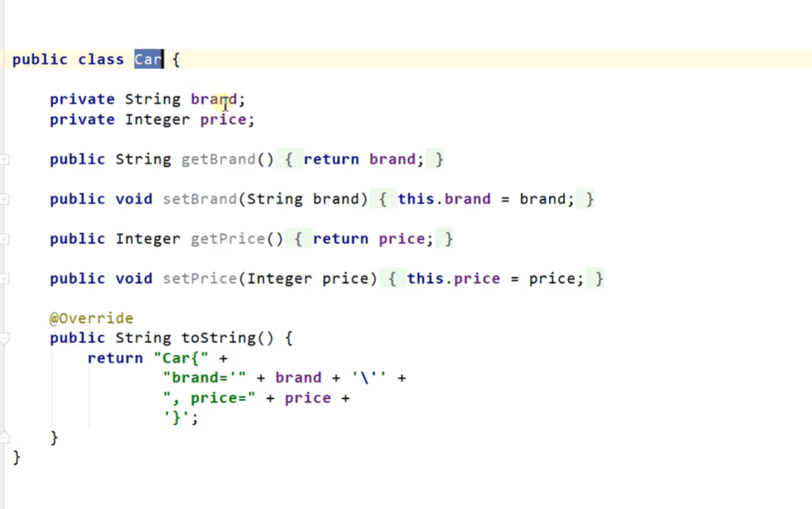Click the @Override annotation
Viewport: 812px width, 509px height.
91,318
